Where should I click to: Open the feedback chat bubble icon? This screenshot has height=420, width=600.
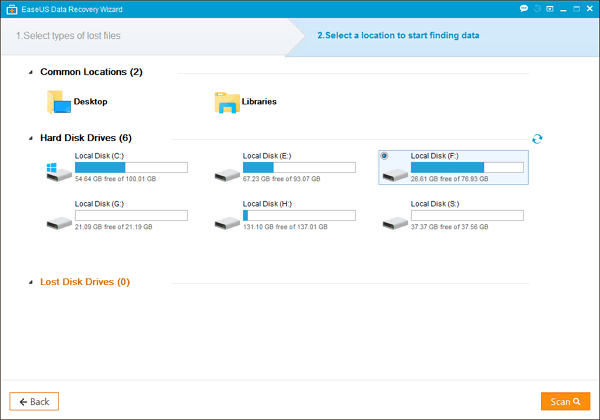(x=523, y=8)
